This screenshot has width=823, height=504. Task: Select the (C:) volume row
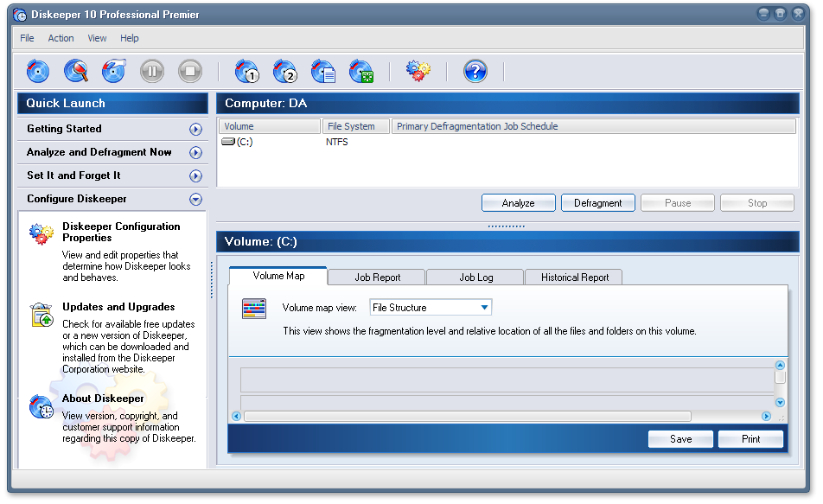click(x=507, y=142)
